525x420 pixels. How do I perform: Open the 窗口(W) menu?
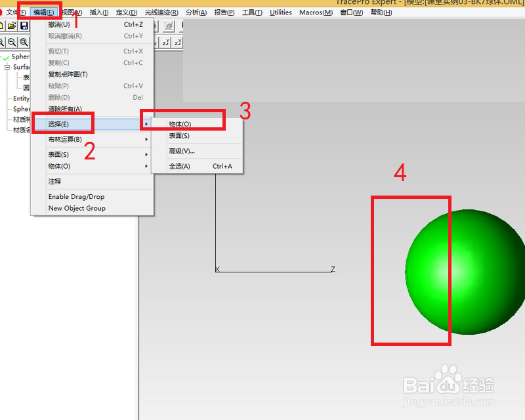[x=352, y=12]
